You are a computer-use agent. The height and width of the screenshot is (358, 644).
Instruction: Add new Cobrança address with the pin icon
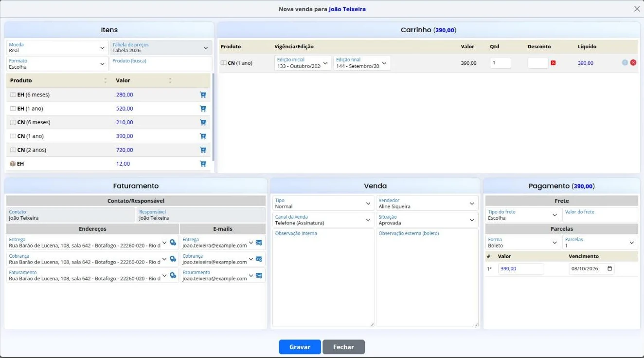tap(173, 259)
